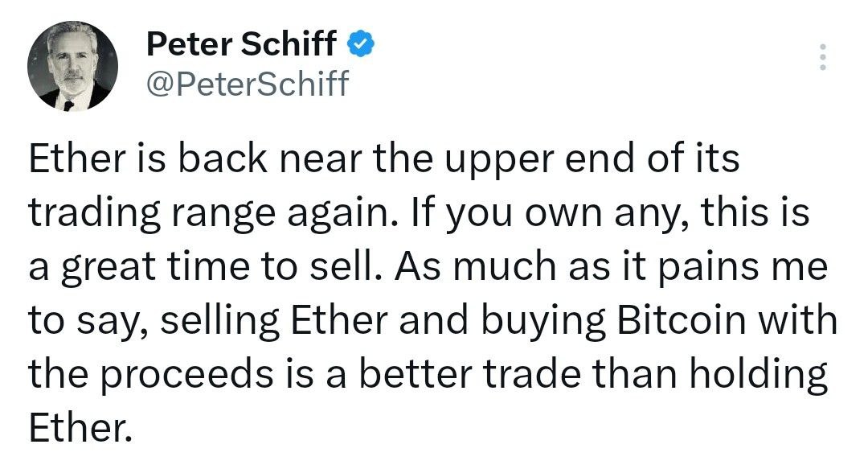The height and width of the screenshot is (469, 868).
Task: Open Peter Schiff's profile avatar photo
Action: [72, 66]
